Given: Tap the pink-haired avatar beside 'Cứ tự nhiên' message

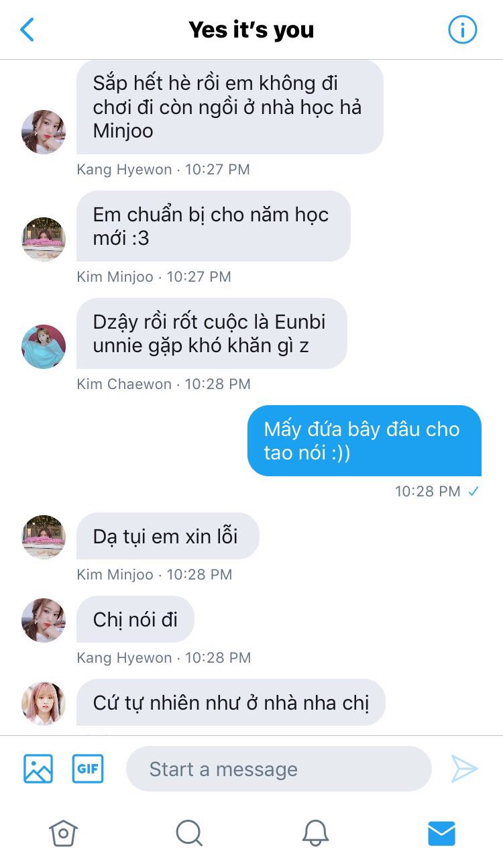Looking at the screenshot, I should pos(44,704).
